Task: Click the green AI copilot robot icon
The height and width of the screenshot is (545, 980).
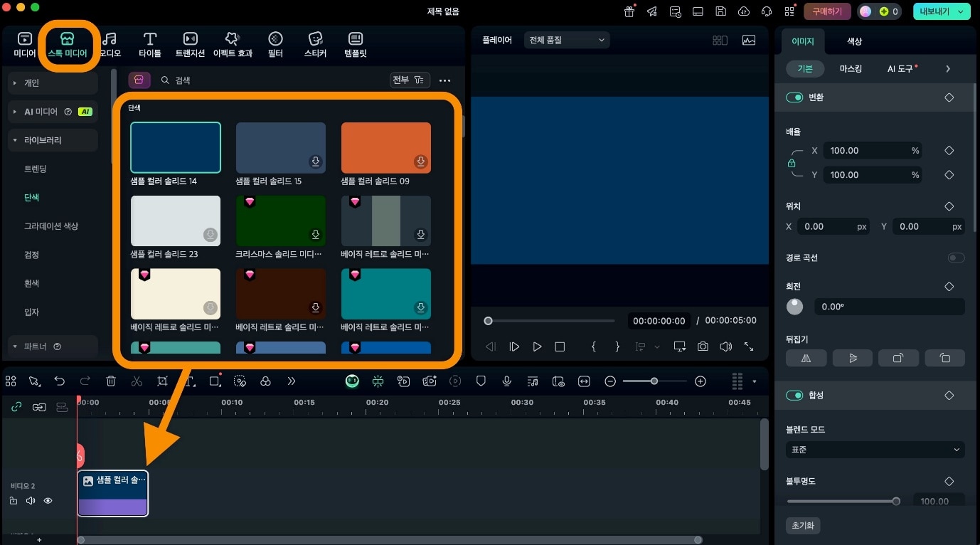Action: click(352, 381)
